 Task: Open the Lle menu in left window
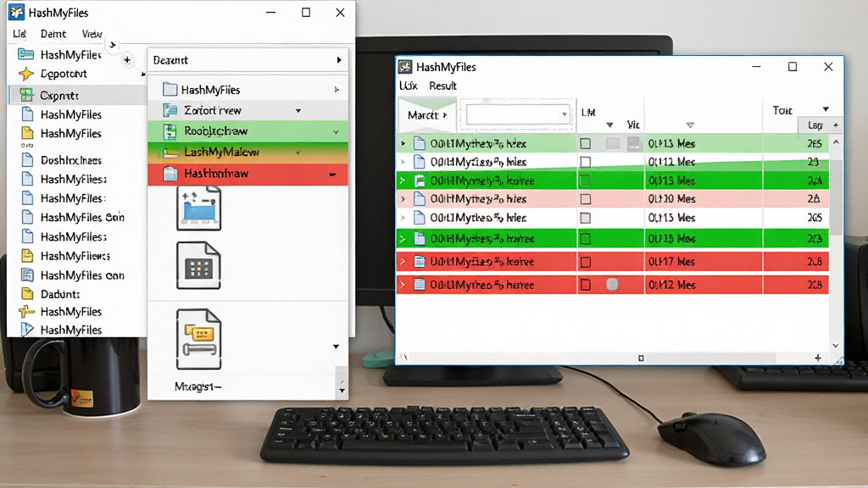tap(19, 34)
